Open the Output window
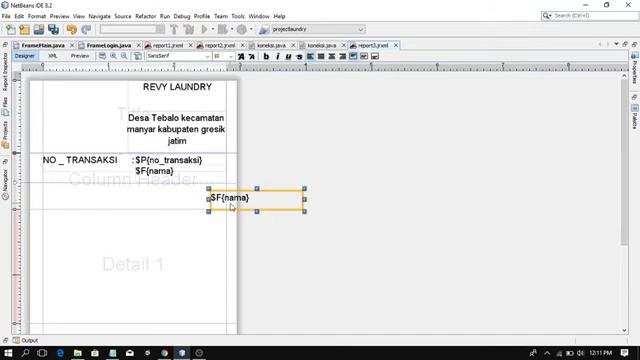 click(26, 340)
